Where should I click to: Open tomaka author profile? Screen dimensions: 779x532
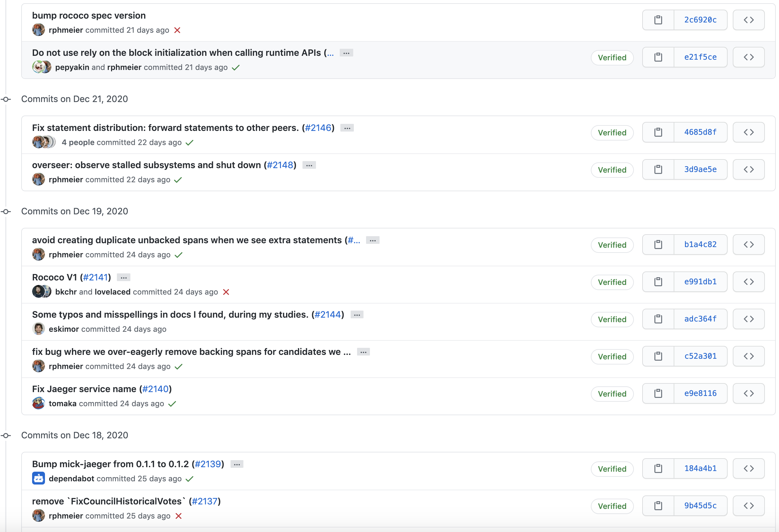coord(62,404)
